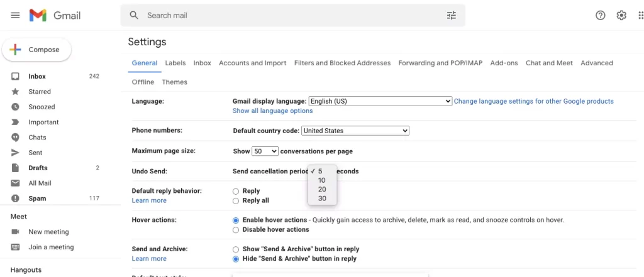Click the Spam warning icon
644x277 pixels.
click(x=15, y=198)
